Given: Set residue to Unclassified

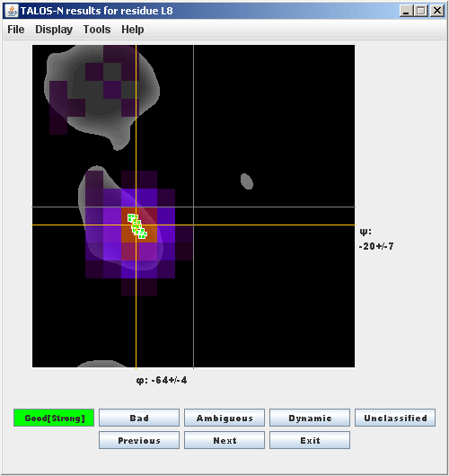Looking at the screenshot, I should 395,418.
